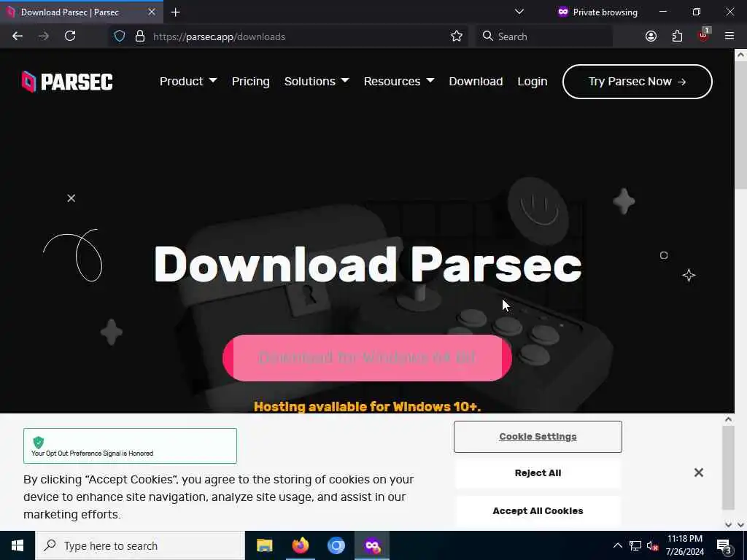Bookmark this page with the star icon
747x560 pixels.
click(457, 36)
